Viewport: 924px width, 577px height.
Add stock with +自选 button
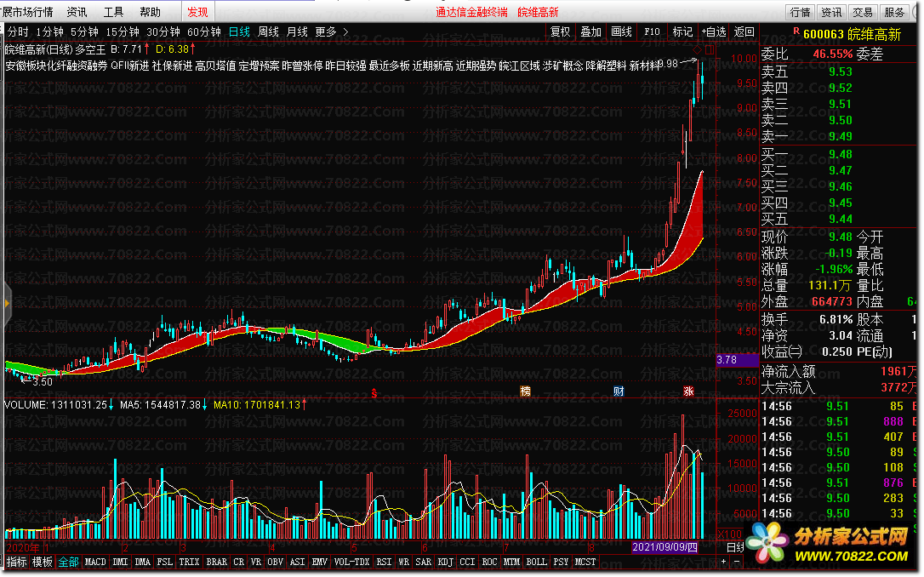[714, 31]
